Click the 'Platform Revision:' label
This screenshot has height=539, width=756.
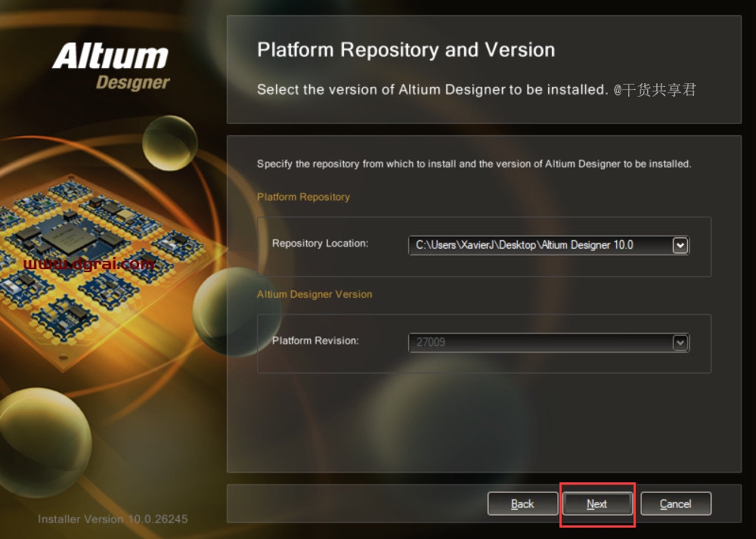[315, 341]
